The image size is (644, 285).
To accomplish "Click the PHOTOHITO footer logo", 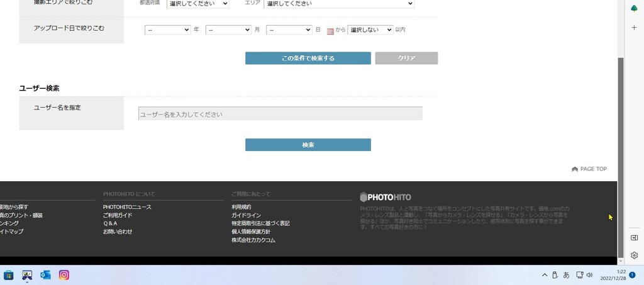I will [x=386, y=197].
